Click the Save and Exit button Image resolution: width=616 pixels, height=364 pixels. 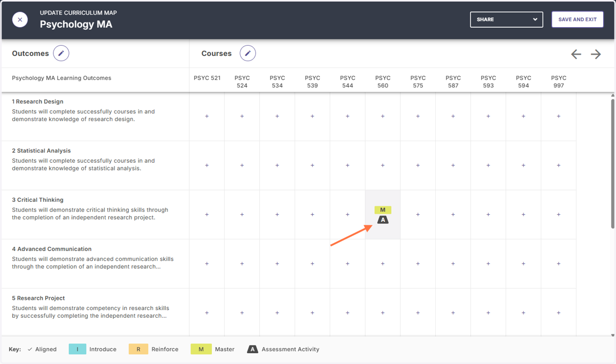tap(577, 20)
